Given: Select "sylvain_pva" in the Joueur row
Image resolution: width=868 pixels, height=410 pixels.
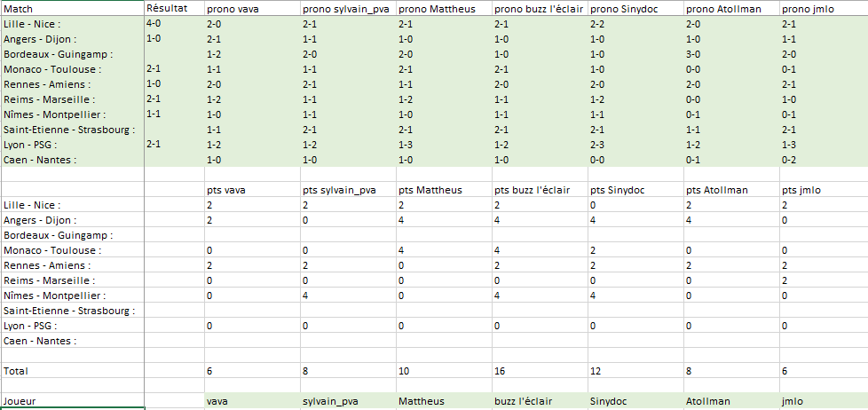Looking at the screenshot, I should 330,401.
